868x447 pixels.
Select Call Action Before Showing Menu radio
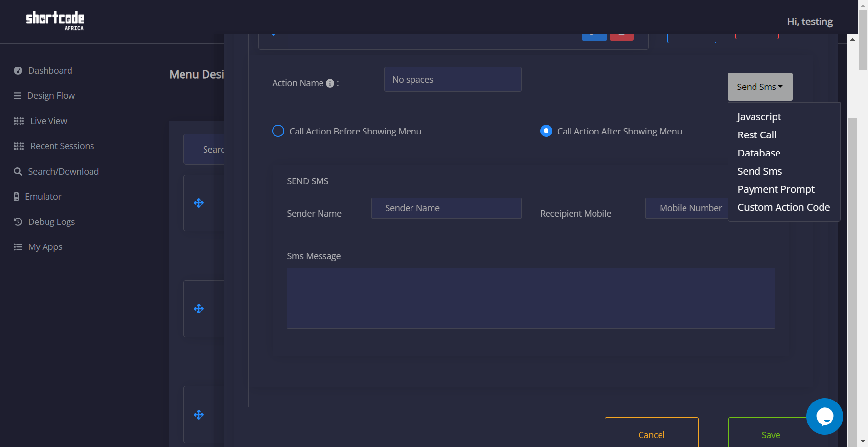278,131
